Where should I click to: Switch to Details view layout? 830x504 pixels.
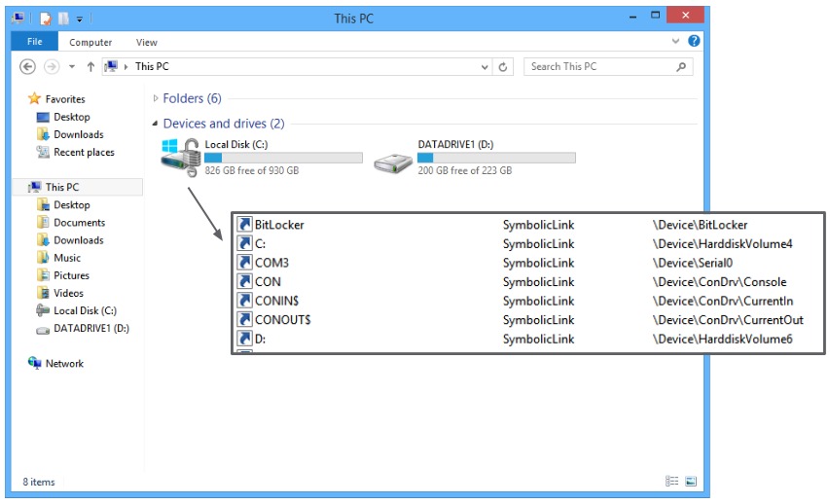[671, 482]
